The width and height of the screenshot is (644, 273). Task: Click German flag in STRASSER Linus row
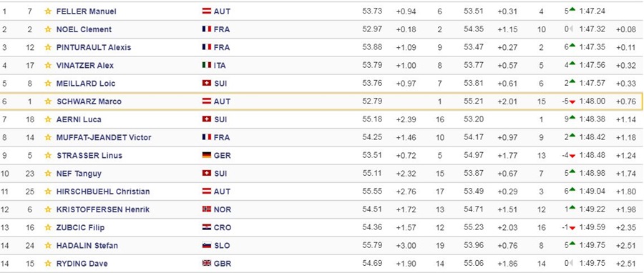(207, 155)
